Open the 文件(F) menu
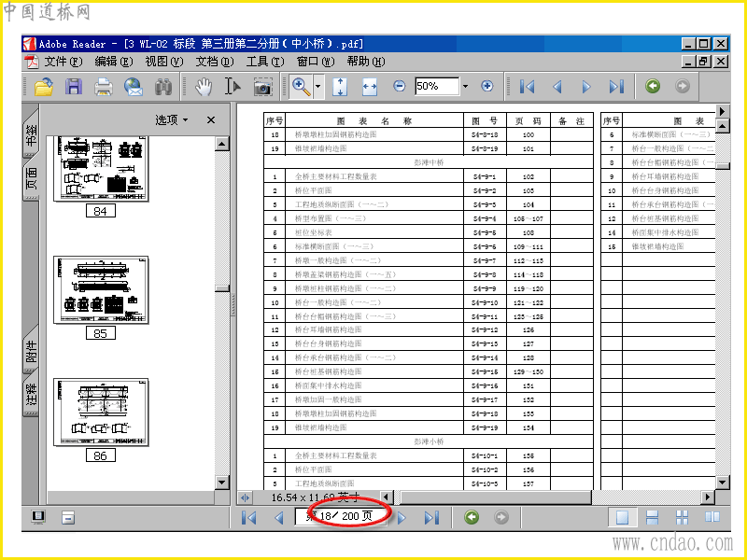The height and width of the screenshot is (560, 747). [63, 62]
